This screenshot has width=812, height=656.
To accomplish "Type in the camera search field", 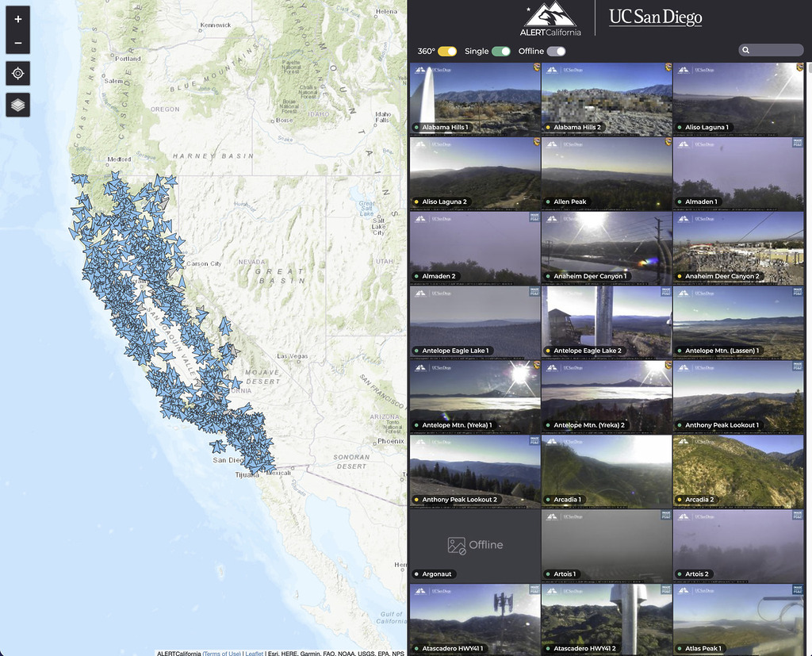I will [x=776, y=50].
